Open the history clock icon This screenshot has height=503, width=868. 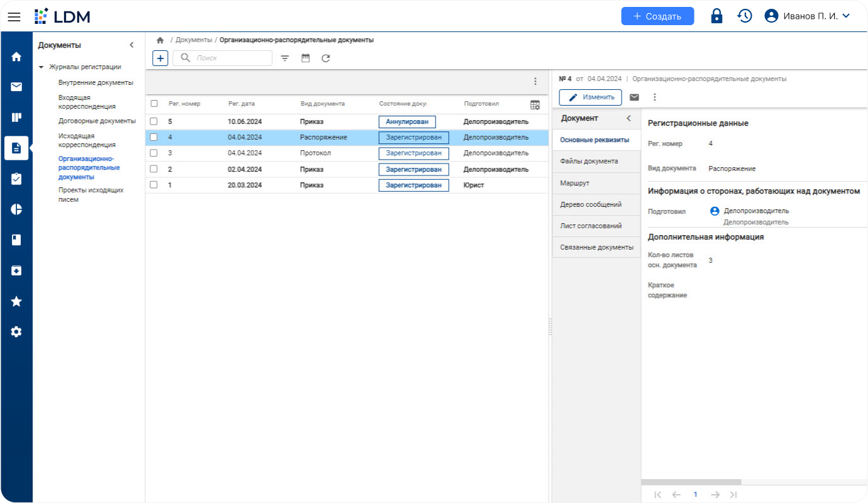click(745, 16)
